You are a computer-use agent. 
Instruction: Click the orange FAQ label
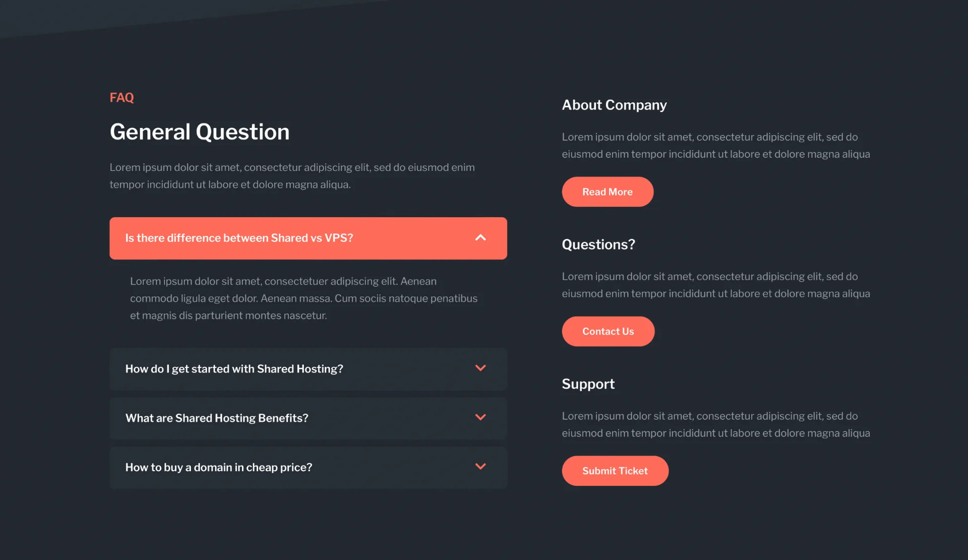pyautogui.click(x=122, y=97)
